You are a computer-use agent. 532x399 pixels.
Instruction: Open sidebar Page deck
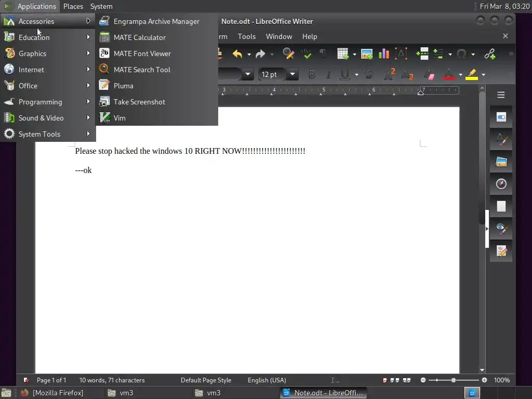click(501, 206)
